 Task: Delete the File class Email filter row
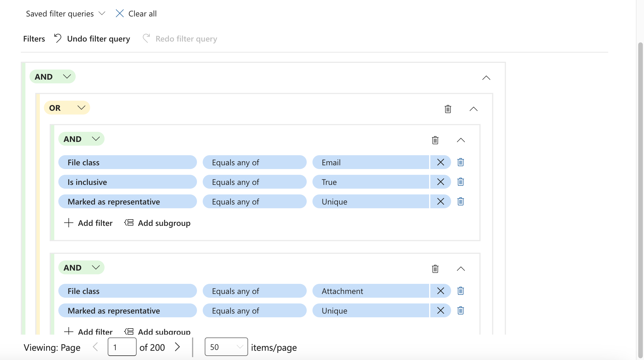coord(461,162)
